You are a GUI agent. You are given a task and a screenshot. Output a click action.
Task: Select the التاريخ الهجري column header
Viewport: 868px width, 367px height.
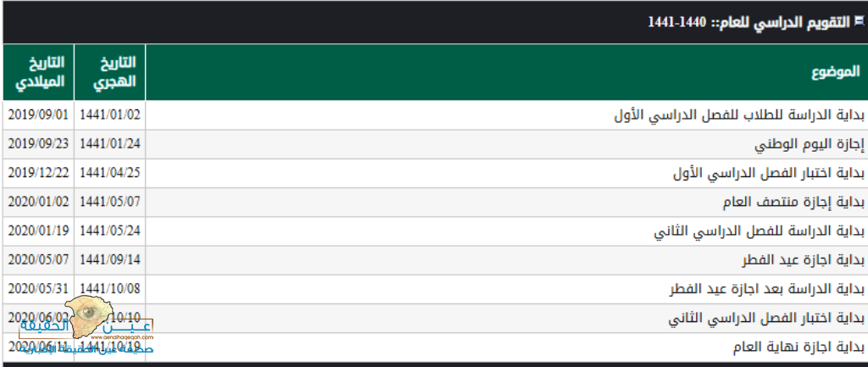[109, 73]
